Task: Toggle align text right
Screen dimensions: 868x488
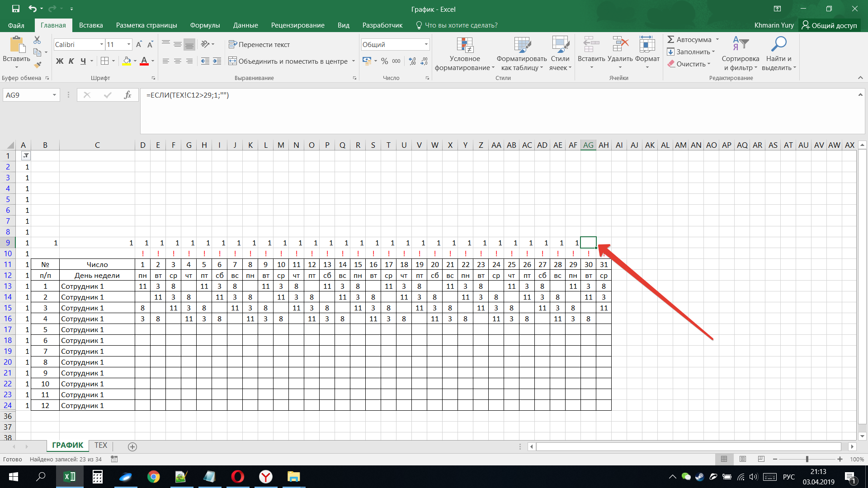Action: (x=189, y=61)
